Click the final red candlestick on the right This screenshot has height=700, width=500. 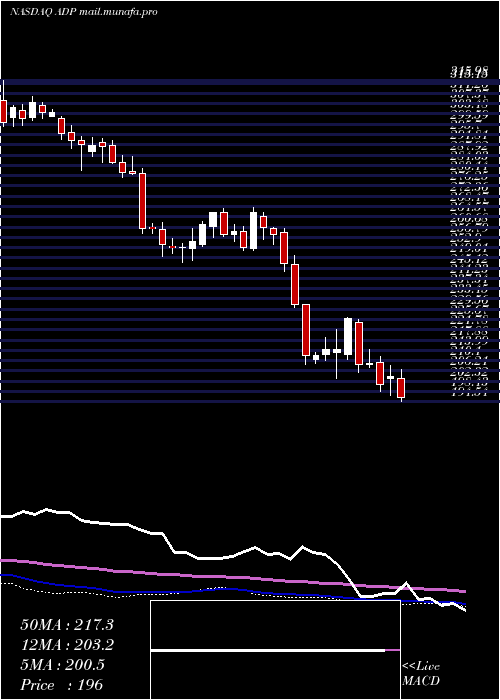[401, 388]
